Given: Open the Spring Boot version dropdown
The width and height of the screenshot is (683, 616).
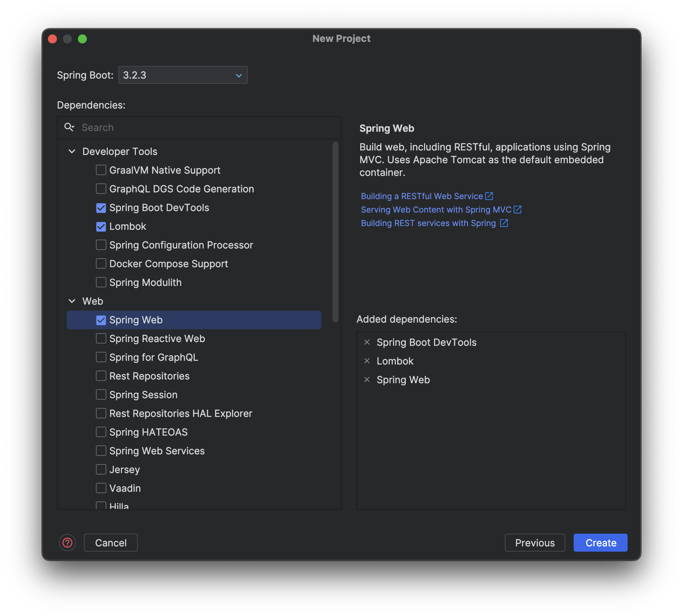Looking at the screenshot, I should pos(183,75).
